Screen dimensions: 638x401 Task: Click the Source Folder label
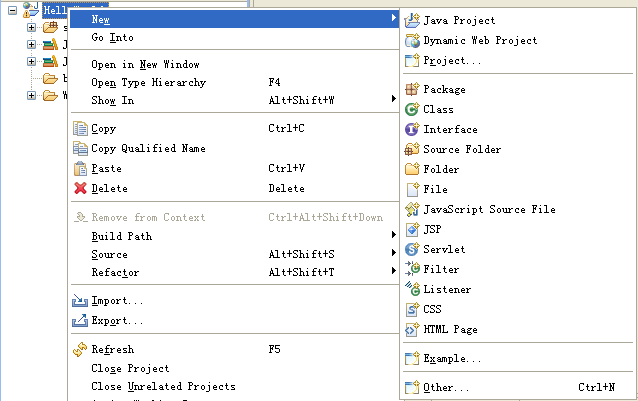(x=462, y=149)
